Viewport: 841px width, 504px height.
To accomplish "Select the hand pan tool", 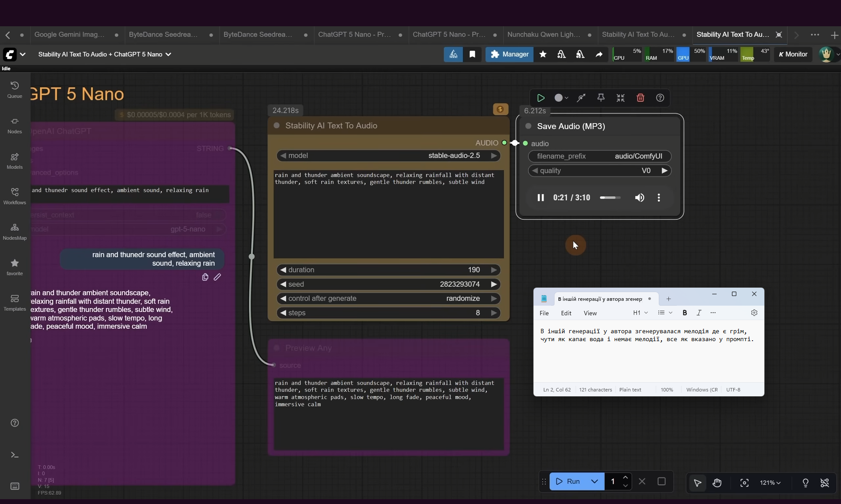I will point(717,483).
